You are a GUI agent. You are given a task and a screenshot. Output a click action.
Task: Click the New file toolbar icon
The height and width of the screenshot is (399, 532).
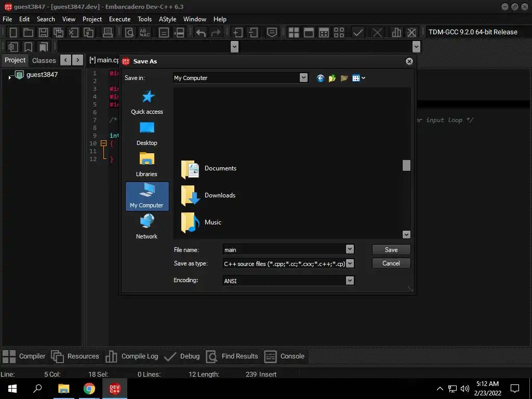[x=13, y=33]
